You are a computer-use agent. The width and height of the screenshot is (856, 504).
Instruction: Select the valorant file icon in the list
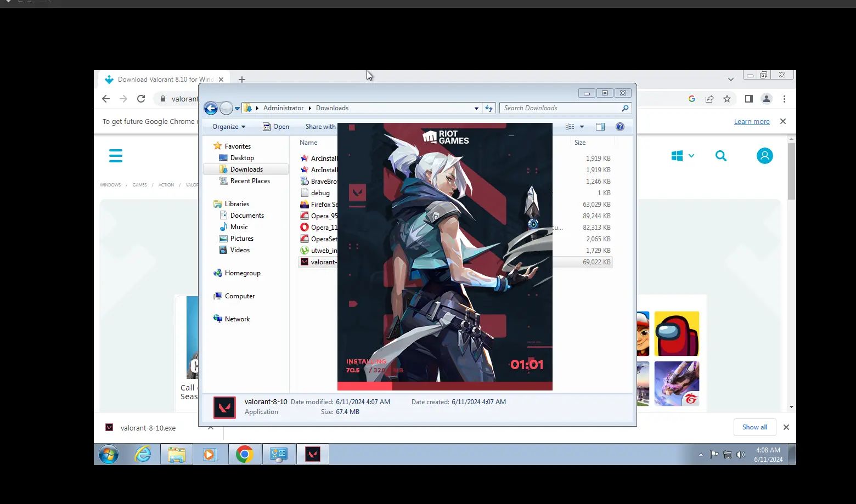tap(305, 262)
